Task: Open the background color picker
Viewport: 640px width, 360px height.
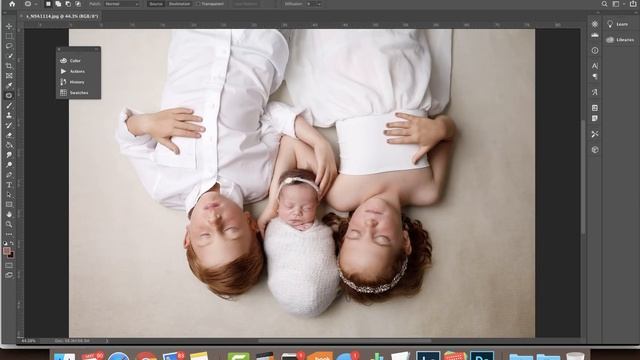Action: [11, 255]
